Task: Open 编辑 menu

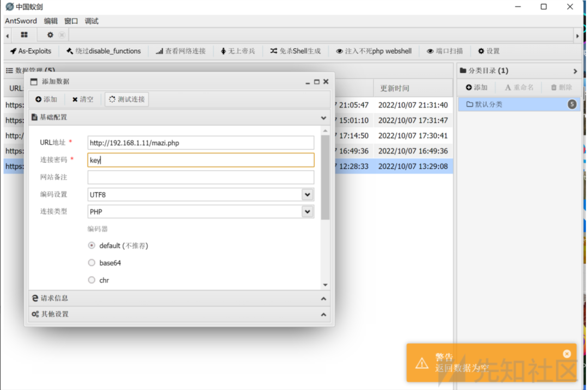Action: [51, 21]
